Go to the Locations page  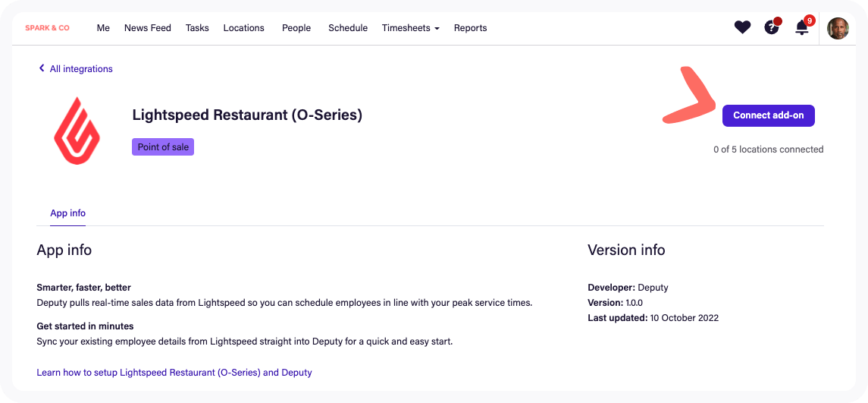(243, 28)
